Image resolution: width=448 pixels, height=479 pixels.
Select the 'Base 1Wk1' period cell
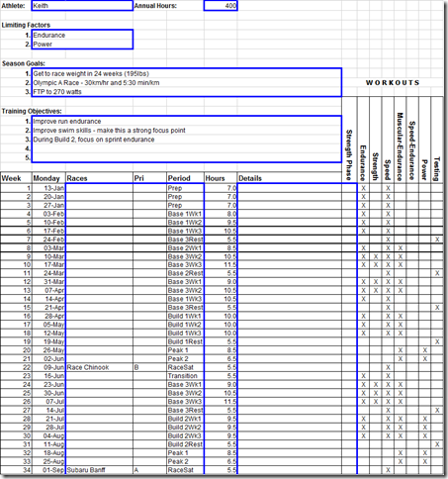tap(185, 214)
